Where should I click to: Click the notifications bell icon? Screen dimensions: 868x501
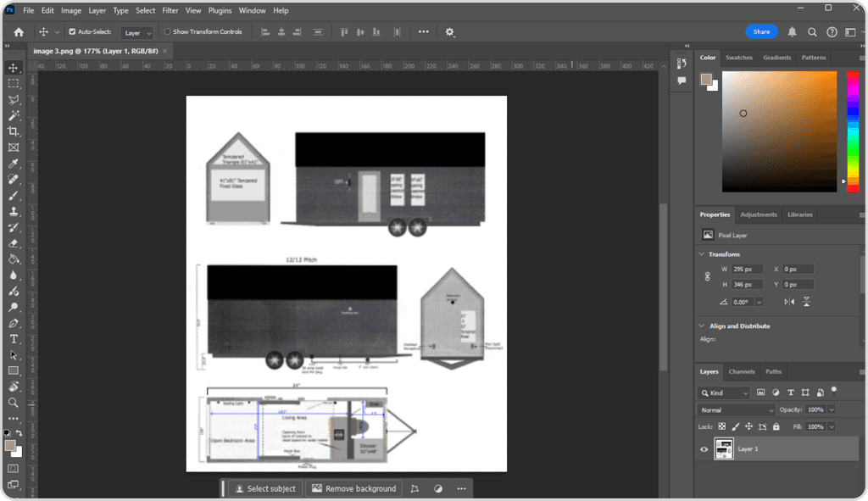[x=790, y=31]
